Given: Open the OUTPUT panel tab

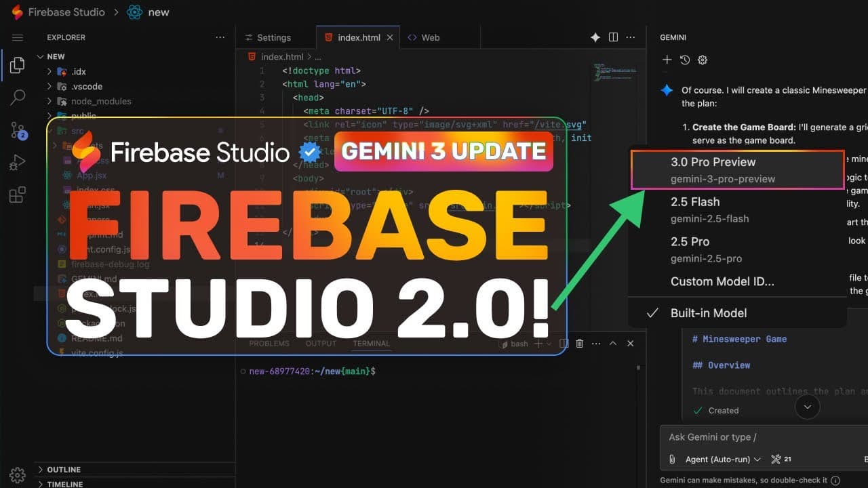Looking at the screenshot, I should pyautogui.click(x=321, y=344).
